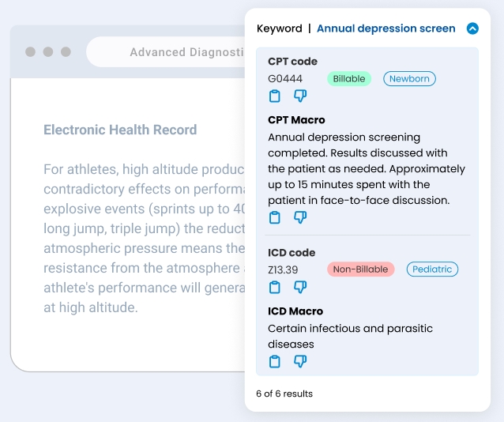
Task: Thumbs down the CPT Macro text
Action: tap(300, 218)
